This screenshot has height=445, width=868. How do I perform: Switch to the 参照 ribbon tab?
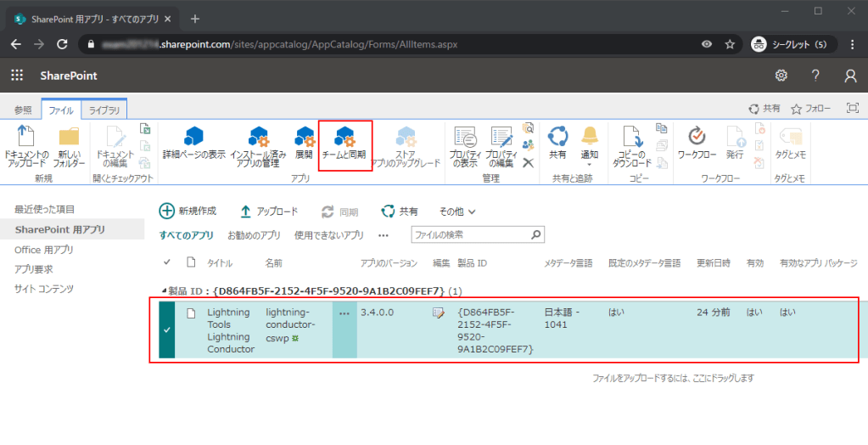23,110
